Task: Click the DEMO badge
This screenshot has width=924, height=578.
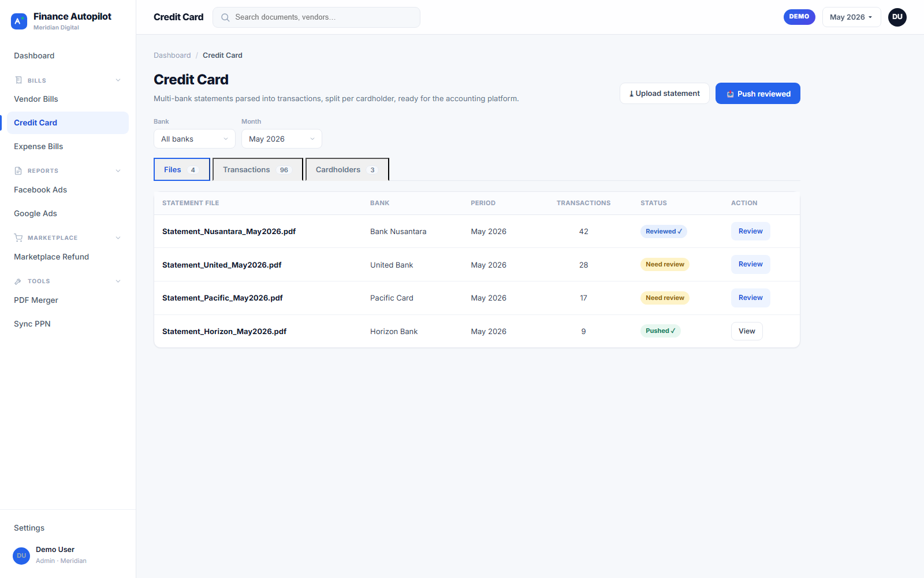Action: pyautogui.click(x=799, y=17)
